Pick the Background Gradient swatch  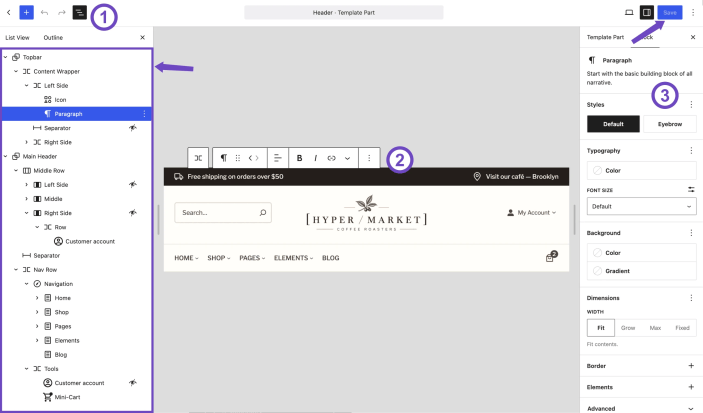(642, 271)
